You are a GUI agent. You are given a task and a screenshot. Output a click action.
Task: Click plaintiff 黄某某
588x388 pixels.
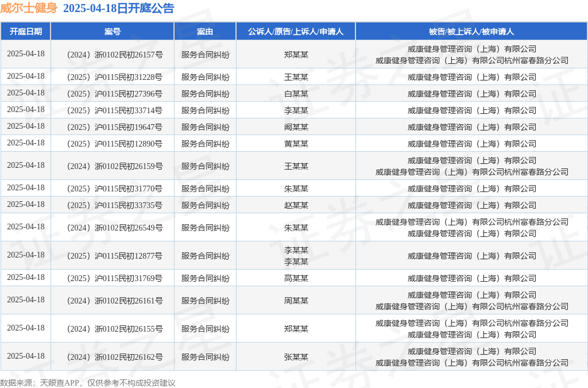296,144
